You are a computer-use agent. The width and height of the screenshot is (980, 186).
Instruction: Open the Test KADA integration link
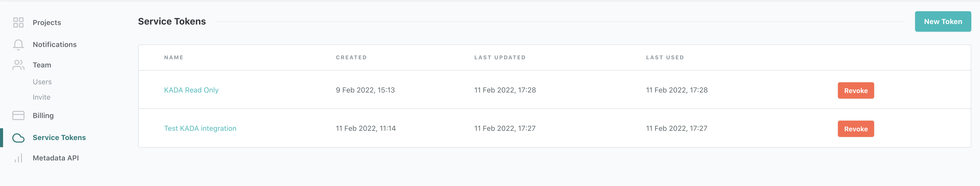200,129
